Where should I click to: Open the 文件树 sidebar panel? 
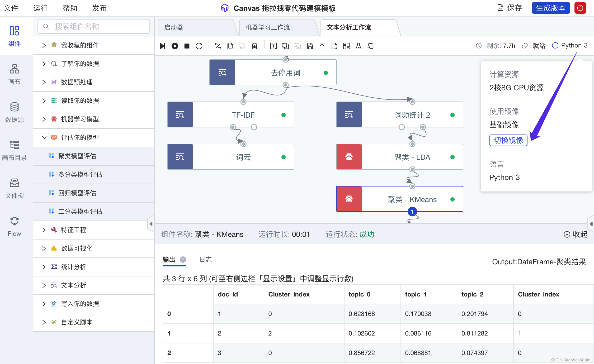click(14, 188)
